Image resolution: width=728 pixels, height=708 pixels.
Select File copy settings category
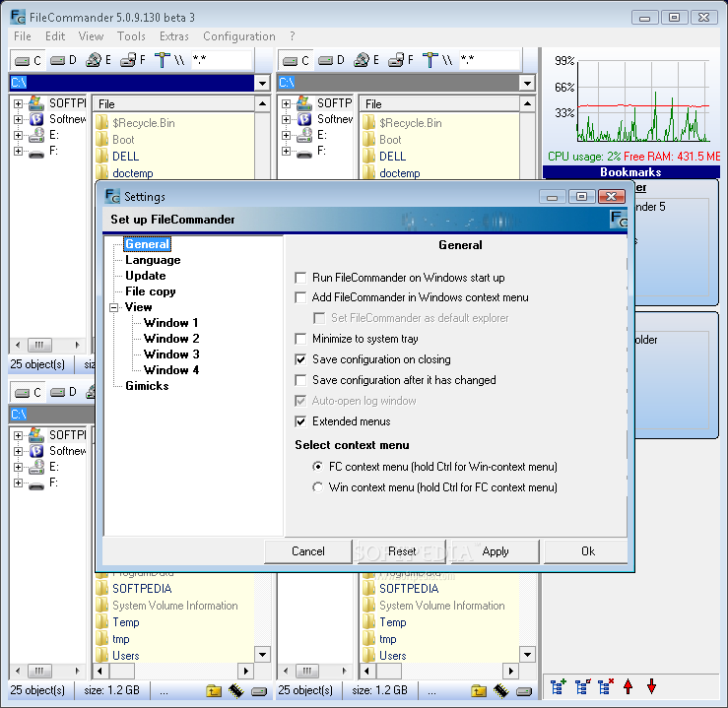[x=151, y=291]
